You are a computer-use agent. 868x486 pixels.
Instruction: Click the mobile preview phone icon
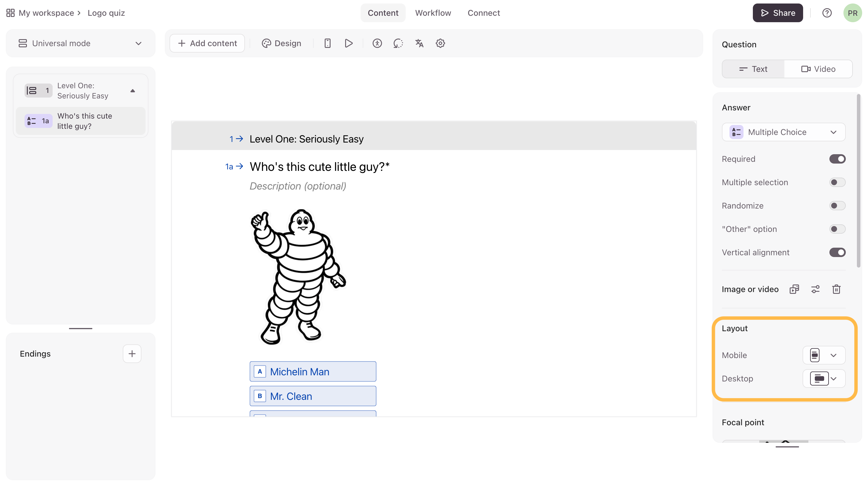tap(328, 43)
